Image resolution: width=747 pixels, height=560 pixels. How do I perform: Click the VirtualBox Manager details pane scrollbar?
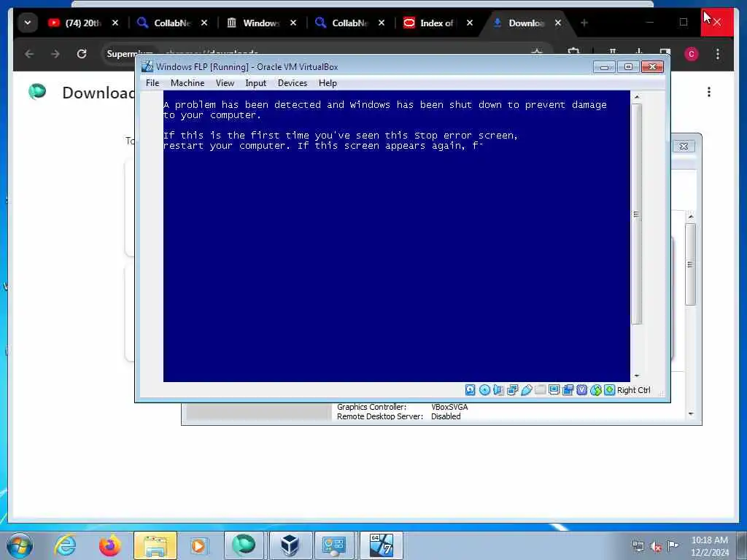click(x=690, y=264)
